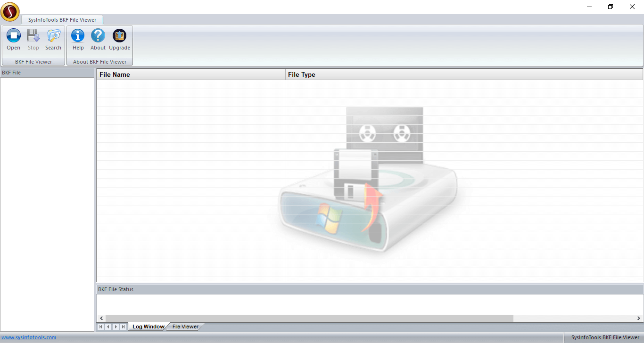
Task: Go to previous tab with left arrow
Action: coord(108,327)
